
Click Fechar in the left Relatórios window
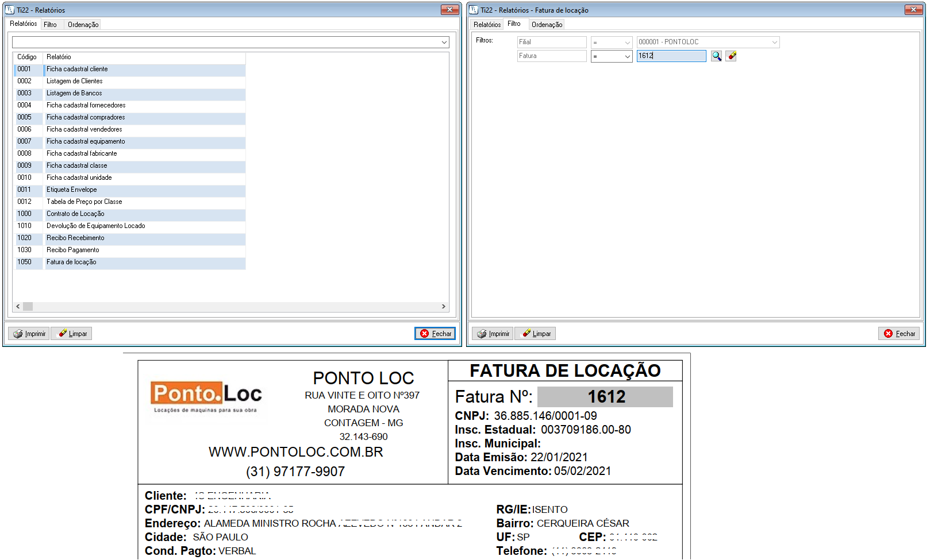(x=435, y=334)
